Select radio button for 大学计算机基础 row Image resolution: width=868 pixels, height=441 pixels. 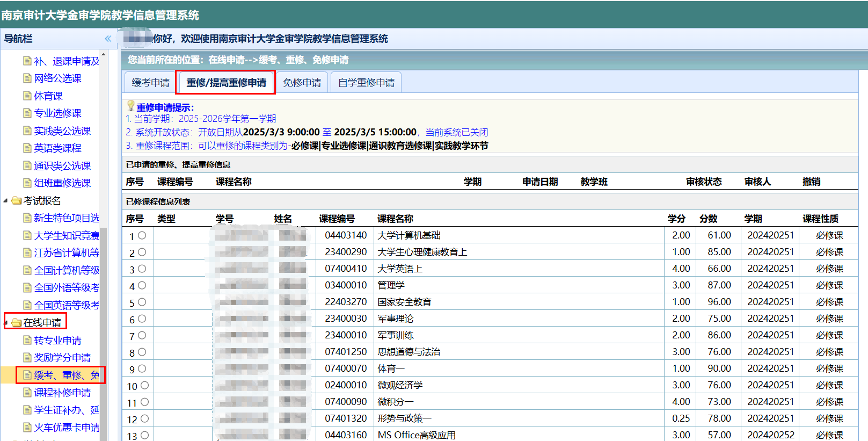point(142,236)
